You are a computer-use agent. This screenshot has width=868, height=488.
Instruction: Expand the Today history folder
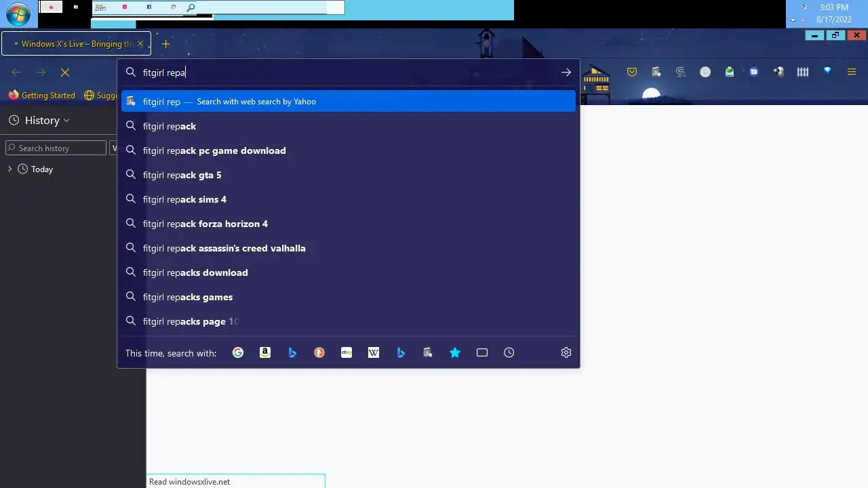click(9, 169)
